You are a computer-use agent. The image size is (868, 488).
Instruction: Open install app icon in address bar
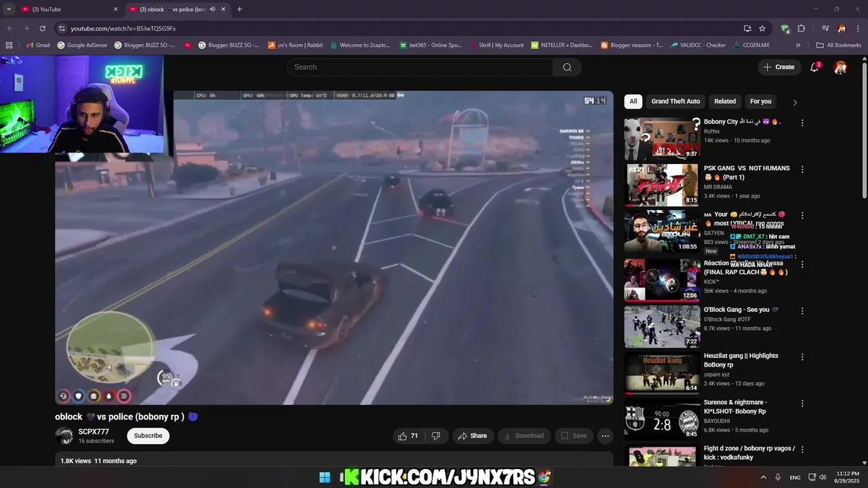coord(747,28)
